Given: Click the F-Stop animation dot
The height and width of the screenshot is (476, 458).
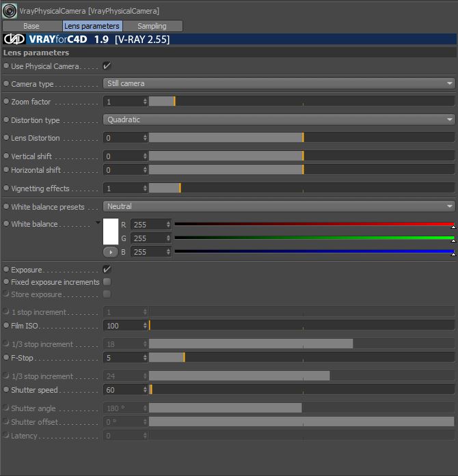Looking at the screenshot, I should (x=6, y=357).
